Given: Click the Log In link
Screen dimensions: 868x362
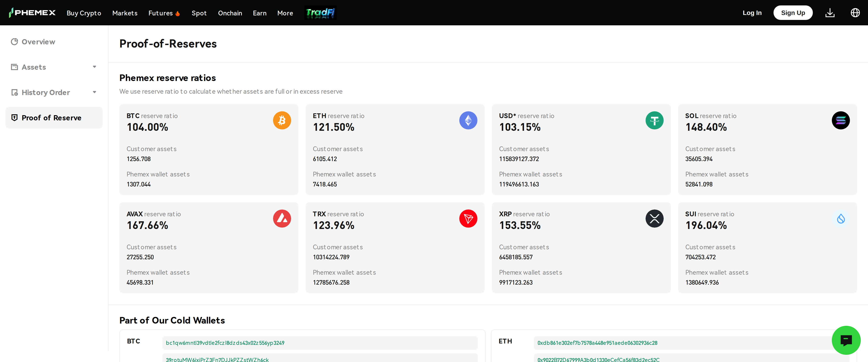Looking at the screenshot, I should pyautogui.click(x=752, y=13).
